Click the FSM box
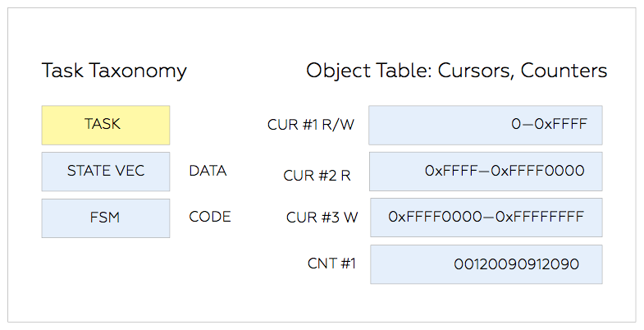 pyautogui.click(x=106, y=218)
